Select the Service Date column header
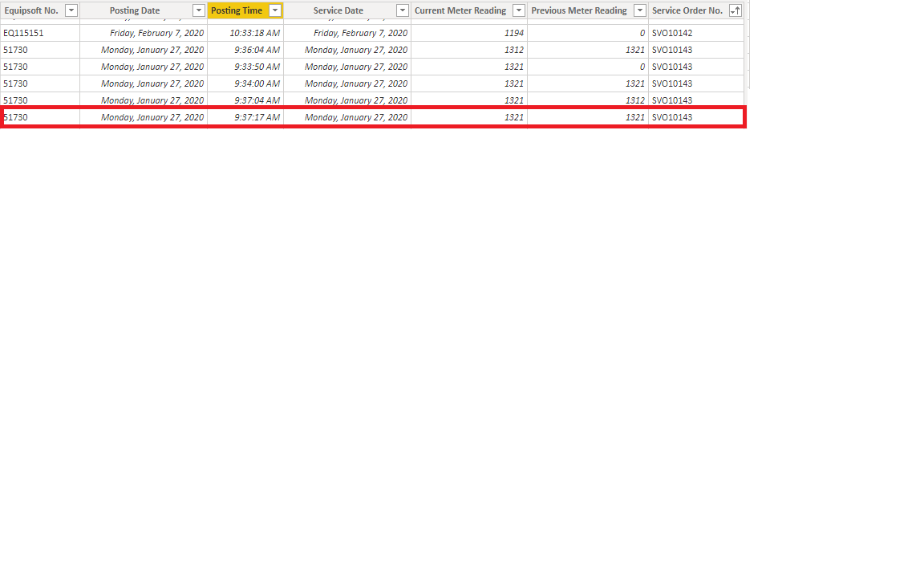Screen dimensions: 924x578 tap(338, 10)
